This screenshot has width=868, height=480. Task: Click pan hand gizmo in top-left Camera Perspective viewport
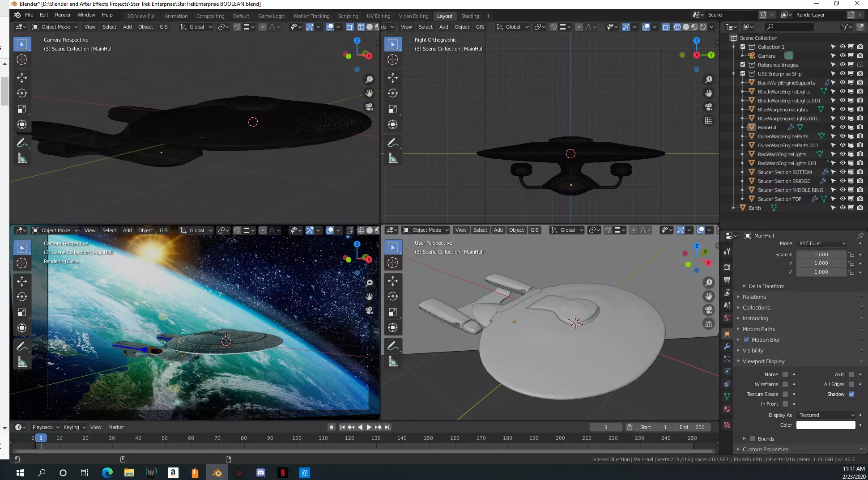369,93
